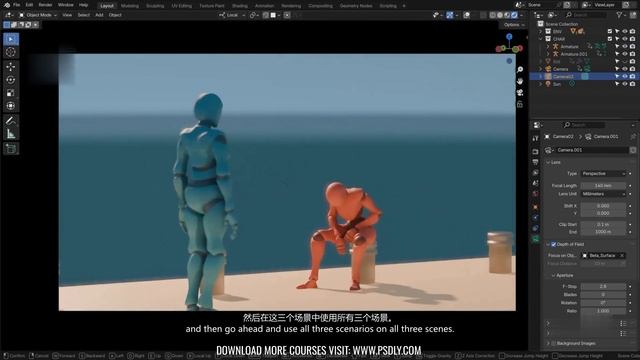Hide Armature.001 via eye icon
The height and width of the screenshot is (360, 640).
[624, 54]
